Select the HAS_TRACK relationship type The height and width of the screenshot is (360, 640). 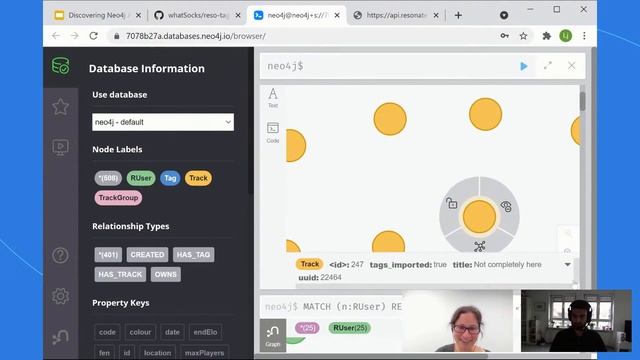pos(120,274)
